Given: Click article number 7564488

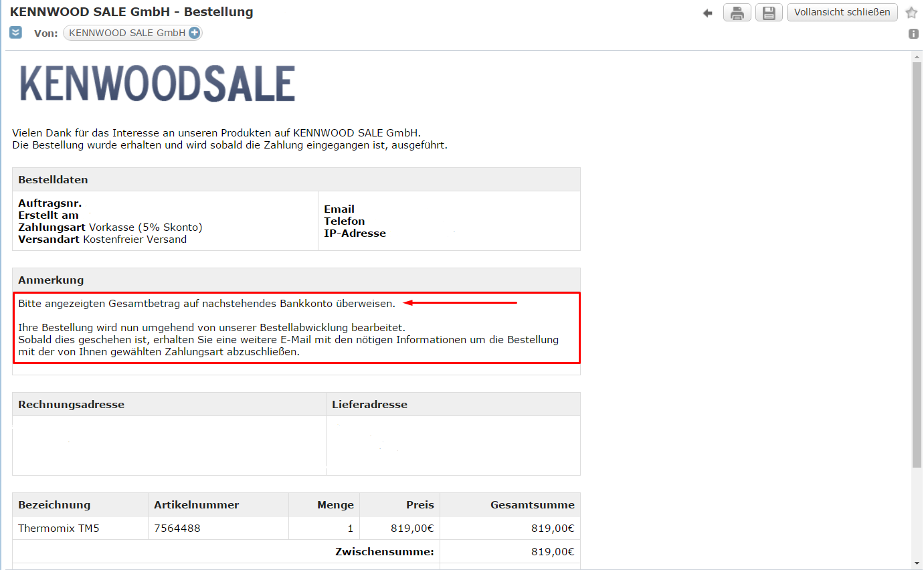Looking at the screenshot, I should (177, 528).
